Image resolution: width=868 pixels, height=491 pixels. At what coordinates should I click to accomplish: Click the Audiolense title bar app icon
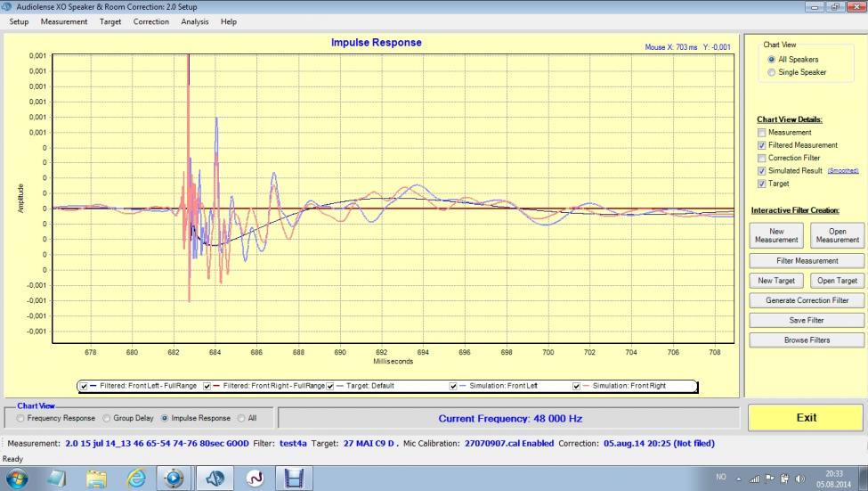click(x=7, y=6)
